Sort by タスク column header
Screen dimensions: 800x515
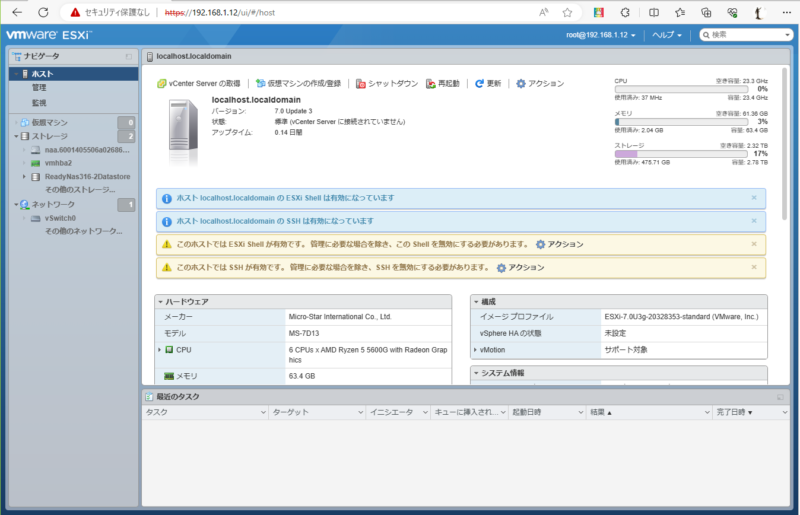205,412
